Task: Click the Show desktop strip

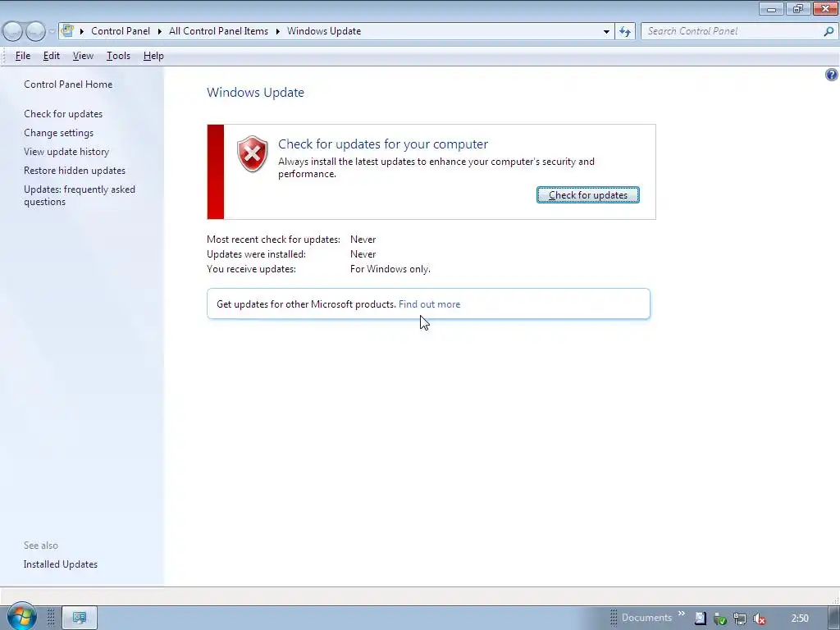Action: (x=835, y=618)
